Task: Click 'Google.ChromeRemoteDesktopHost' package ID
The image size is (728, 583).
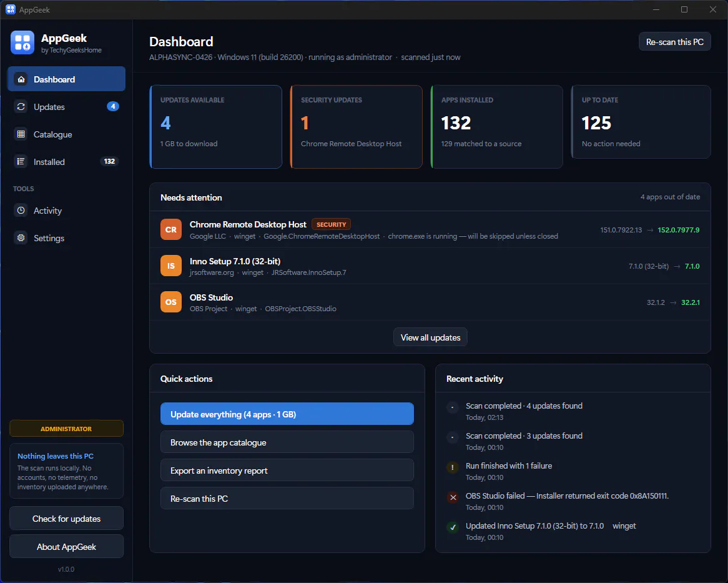Action: pyautogui.click(x=322, y=236)
